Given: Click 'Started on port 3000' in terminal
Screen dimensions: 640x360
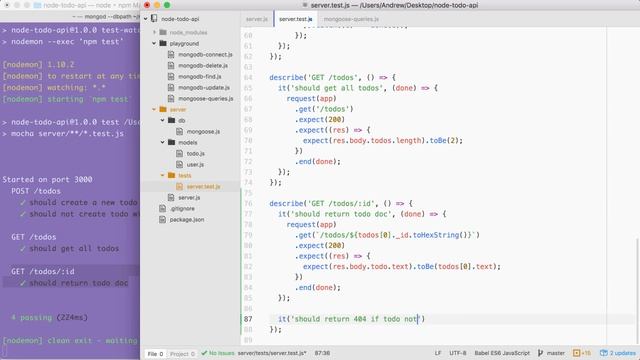Looking at the screenshot, I should point(47,179).
